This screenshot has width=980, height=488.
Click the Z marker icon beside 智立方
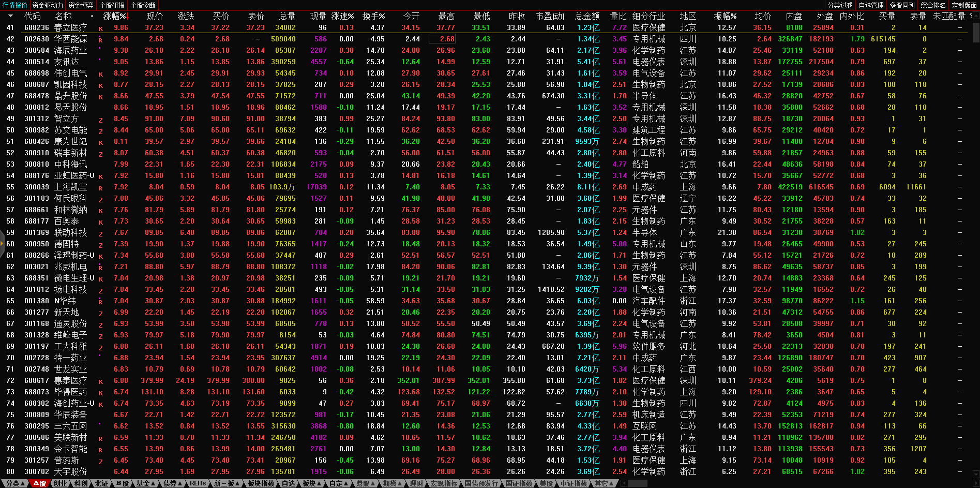tap(100, 120)
